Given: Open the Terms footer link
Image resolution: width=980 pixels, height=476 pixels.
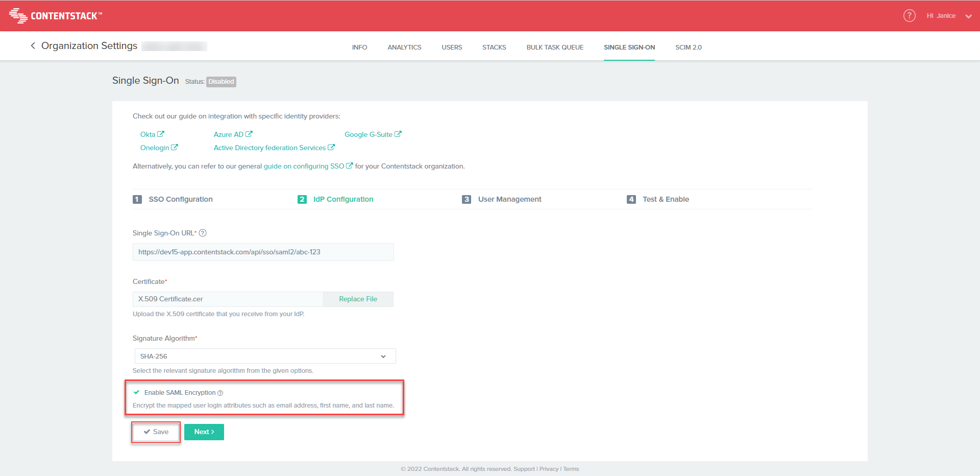Looking at the screenshot, I should (x=571, y=469).
